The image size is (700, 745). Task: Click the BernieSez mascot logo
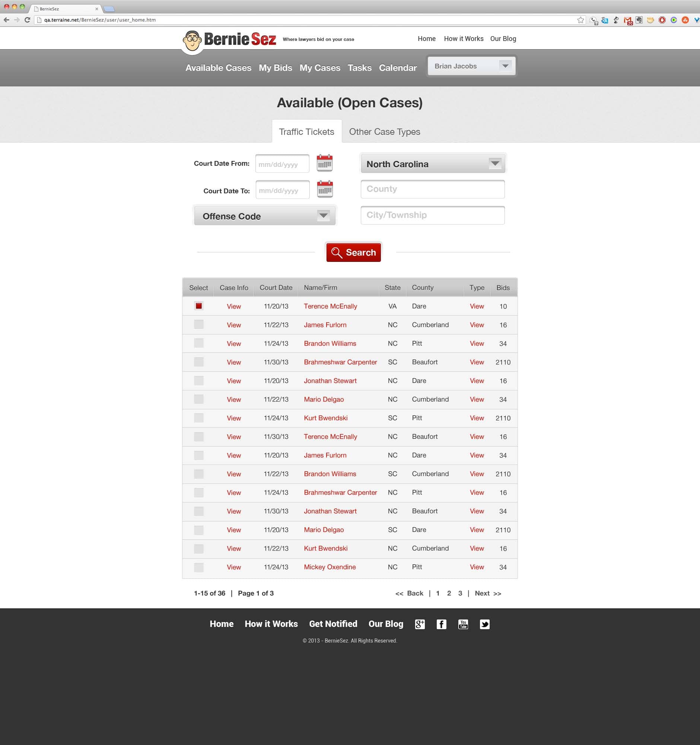192,41
